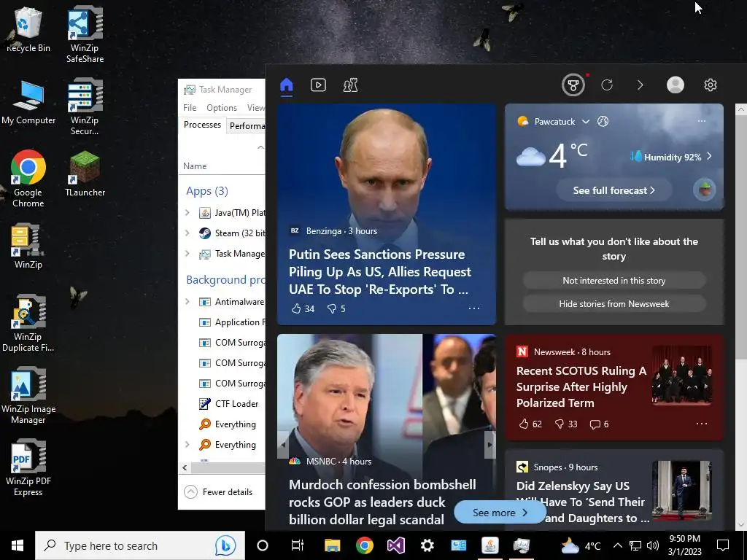
Task: Select WinZip PDF Express desktop icon
Action: (28, 468)
